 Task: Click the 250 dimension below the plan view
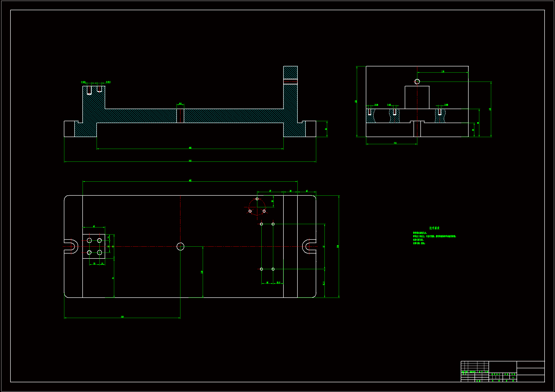pos(122,317)
